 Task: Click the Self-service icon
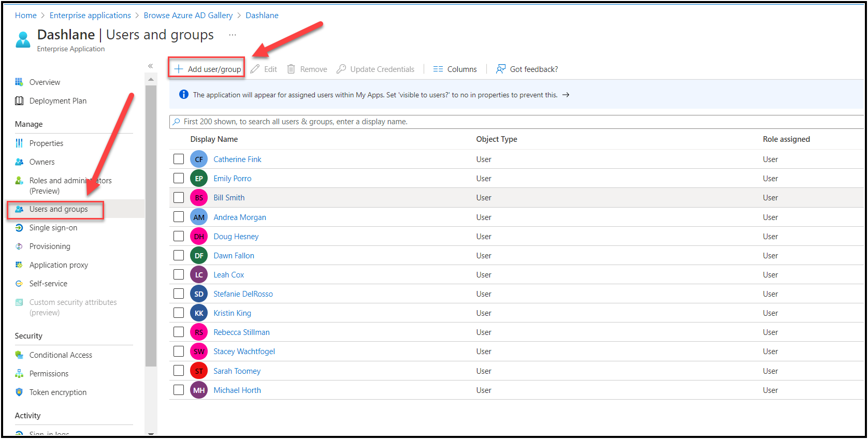[x=19, y=283]
